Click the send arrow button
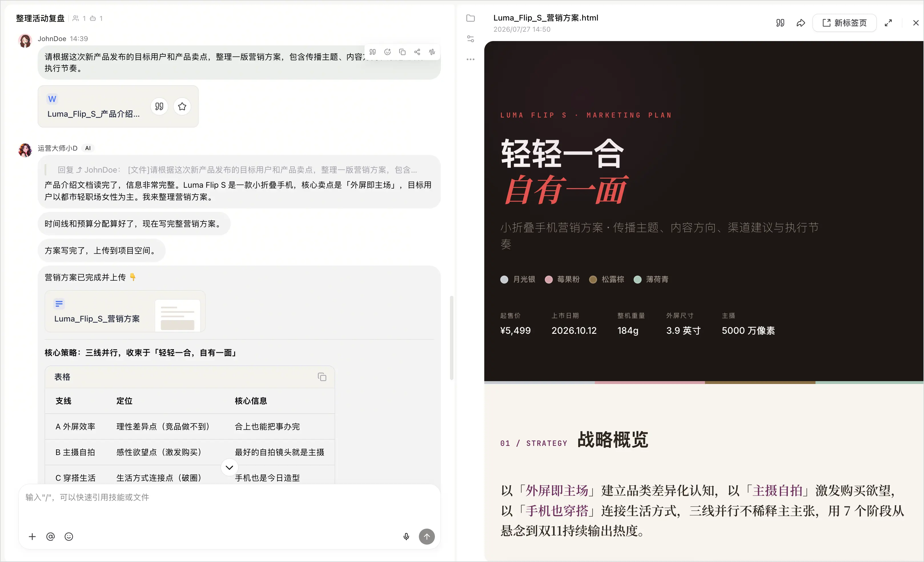 427,537
